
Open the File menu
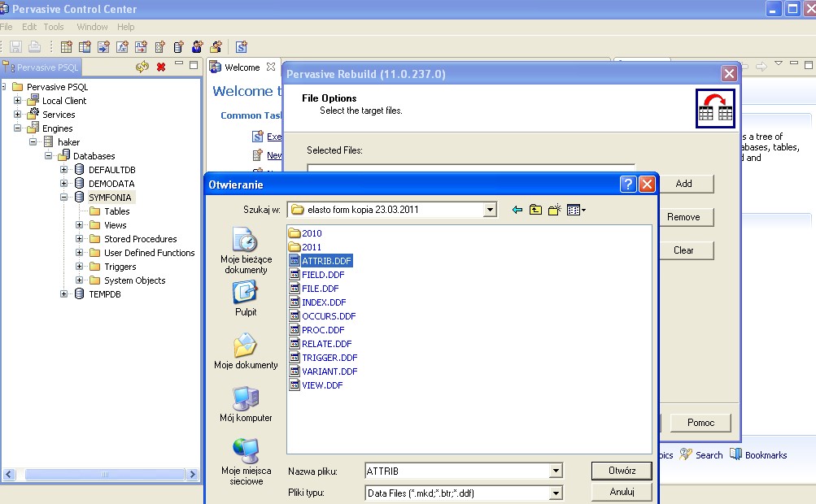[7, 27]
